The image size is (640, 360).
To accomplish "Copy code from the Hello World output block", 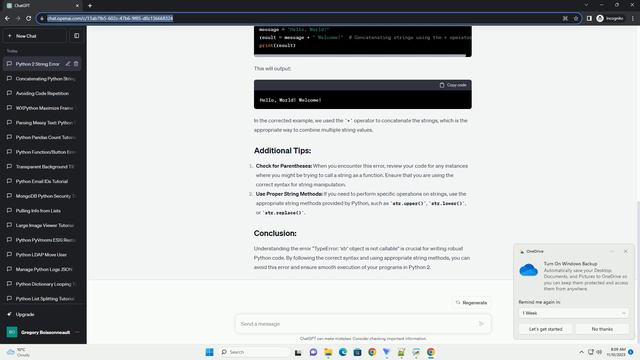I will click(453, 85).
